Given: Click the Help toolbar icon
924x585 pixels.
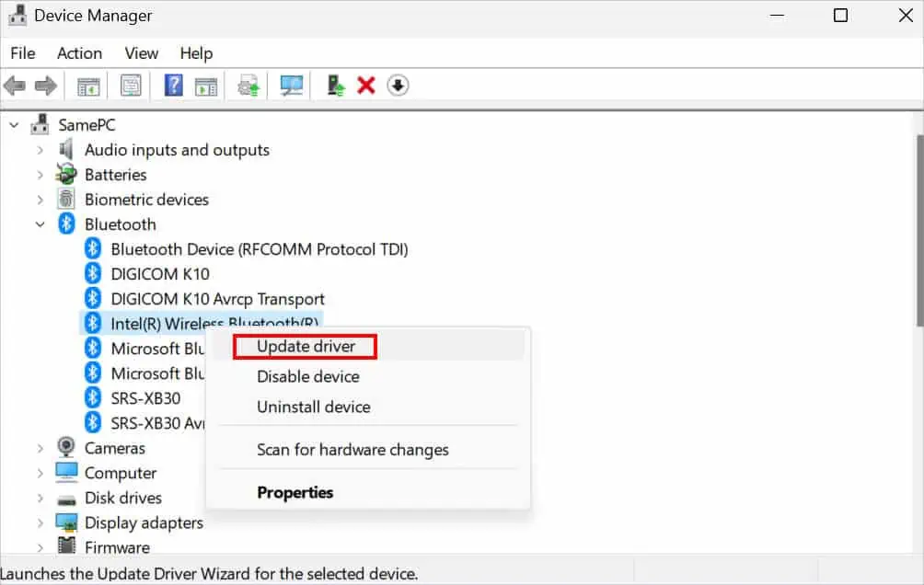Looking at the screenshot, I should 173,85.
